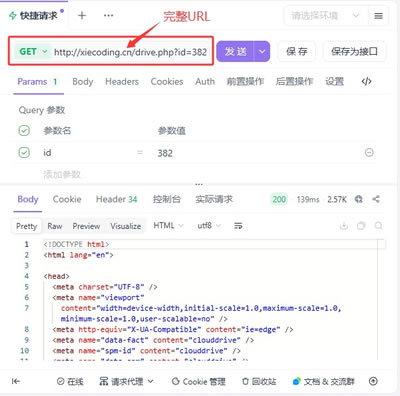Switch to the Headers tab
The image size is (400, 396).
coord(122,82)
